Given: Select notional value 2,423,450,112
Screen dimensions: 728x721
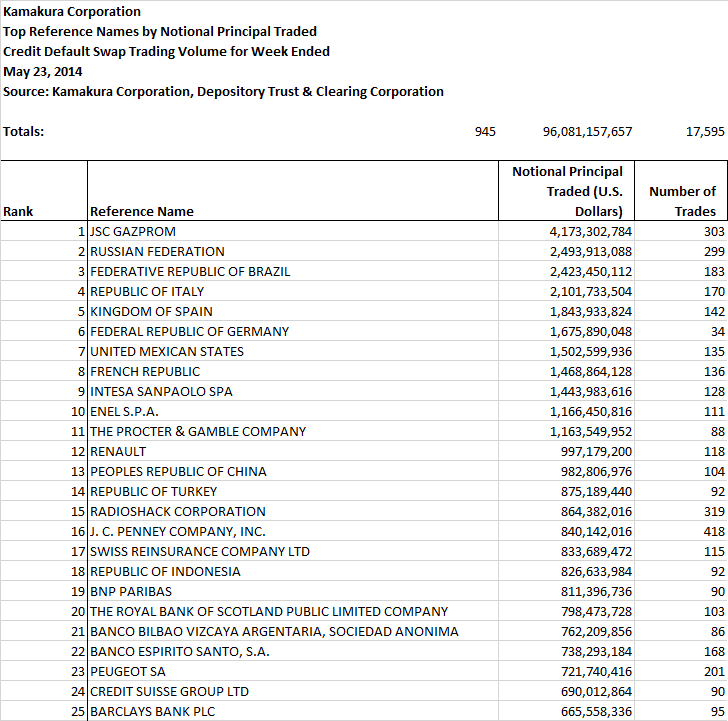Looking at the screenshot, I should pyautogui.click(x=566, y=271).
